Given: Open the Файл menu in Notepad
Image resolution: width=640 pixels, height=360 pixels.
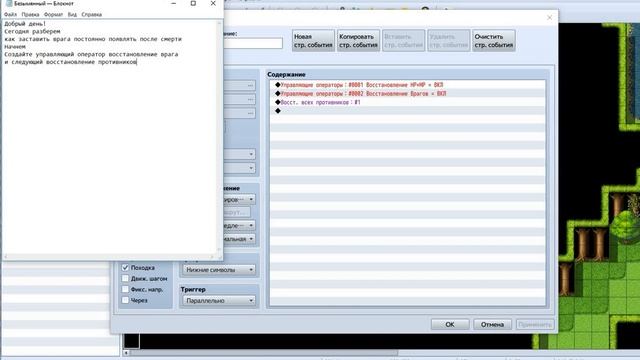Looking at the screenshot, I should click(11, 14).
